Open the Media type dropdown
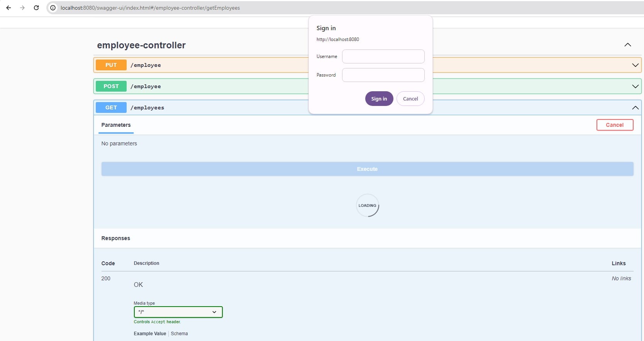The width and height of the screenshot is (644, 341). (x=178, y=312)
